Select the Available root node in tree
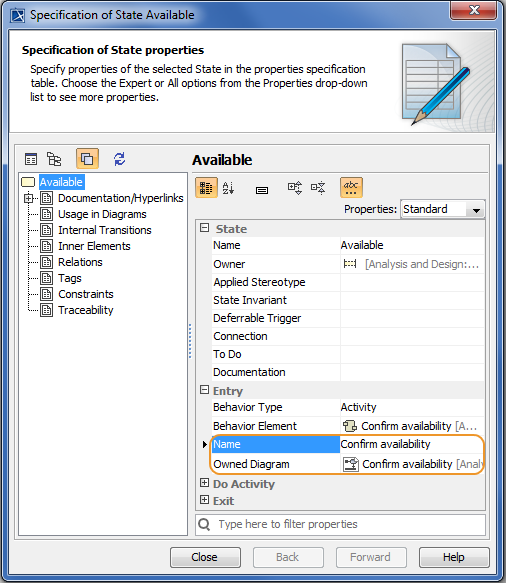The image size is (506, 583). pyautogui.click(x=61, y=182)
